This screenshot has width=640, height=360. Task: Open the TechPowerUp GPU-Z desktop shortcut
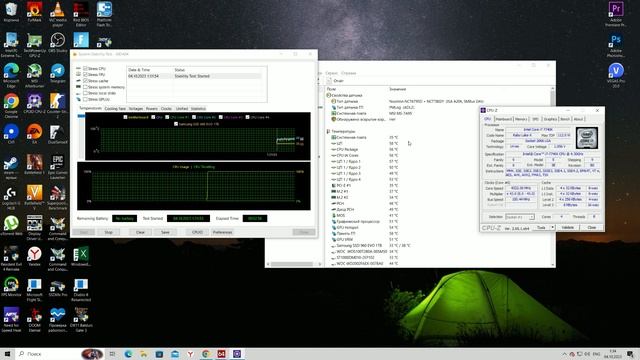click(35, 44)
